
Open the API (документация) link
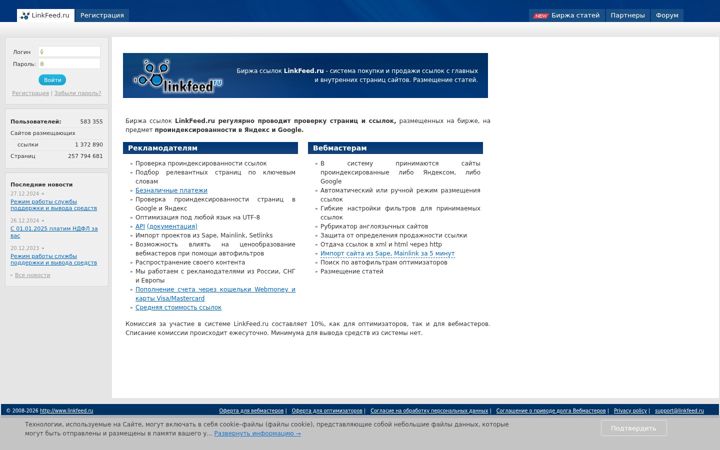point(166,226)
